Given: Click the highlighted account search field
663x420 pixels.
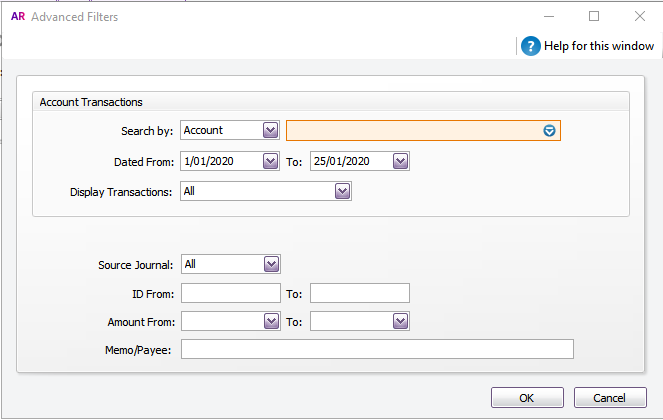Looking at the screenshot, I should point(423,131).
